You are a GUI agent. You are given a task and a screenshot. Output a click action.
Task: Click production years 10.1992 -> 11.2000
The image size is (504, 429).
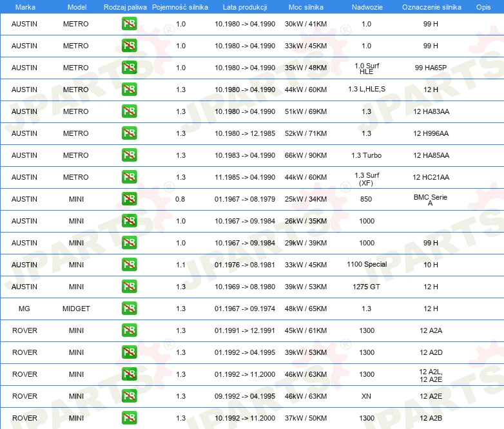point(245,418)
